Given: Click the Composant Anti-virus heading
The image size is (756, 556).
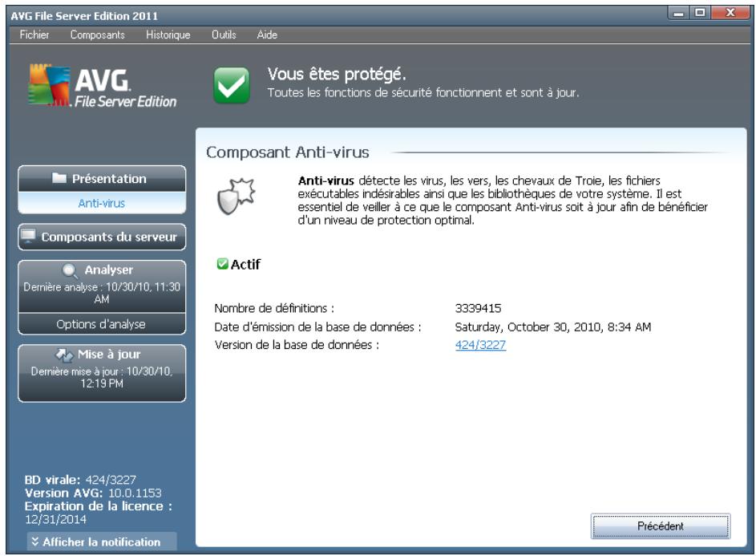Looking at the screenshot, I should coord(288,152).
